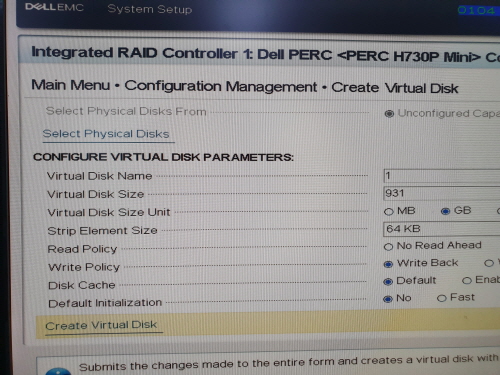Click the Create Virtual Disk link
The height and width of the screenshot is (375, 500).
tap(101, 325)
